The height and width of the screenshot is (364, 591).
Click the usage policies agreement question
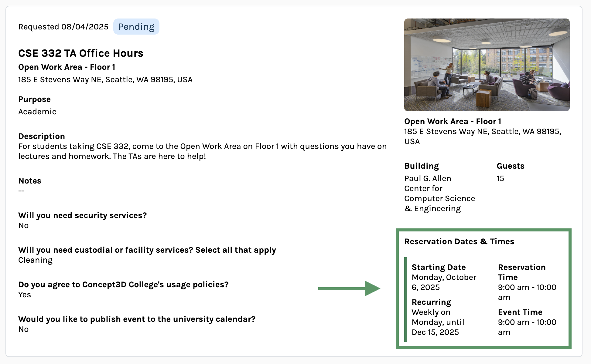pyautogui.click(x=123, y=285)
